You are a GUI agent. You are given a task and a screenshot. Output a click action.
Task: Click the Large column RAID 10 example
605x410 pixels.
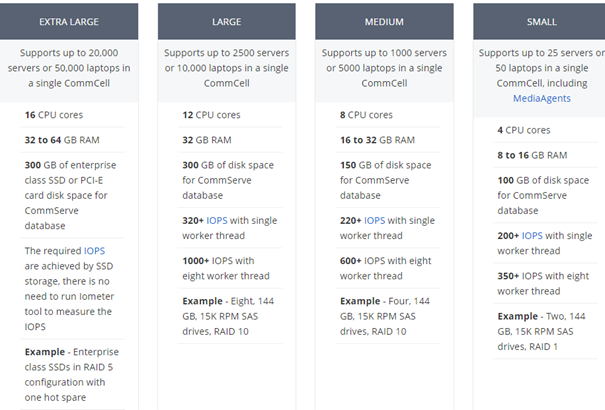228,316
